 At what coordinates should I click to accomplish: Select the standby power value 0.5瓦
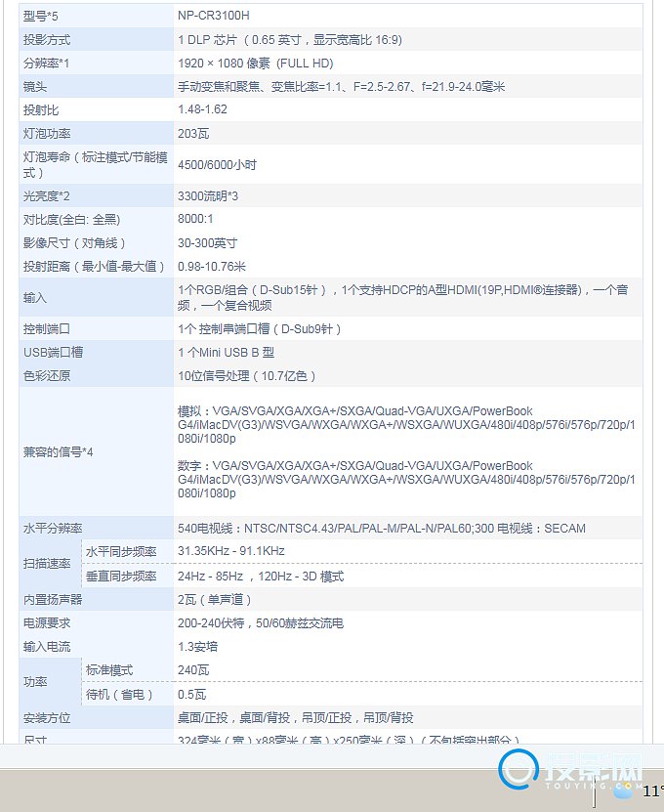point(192,695)
